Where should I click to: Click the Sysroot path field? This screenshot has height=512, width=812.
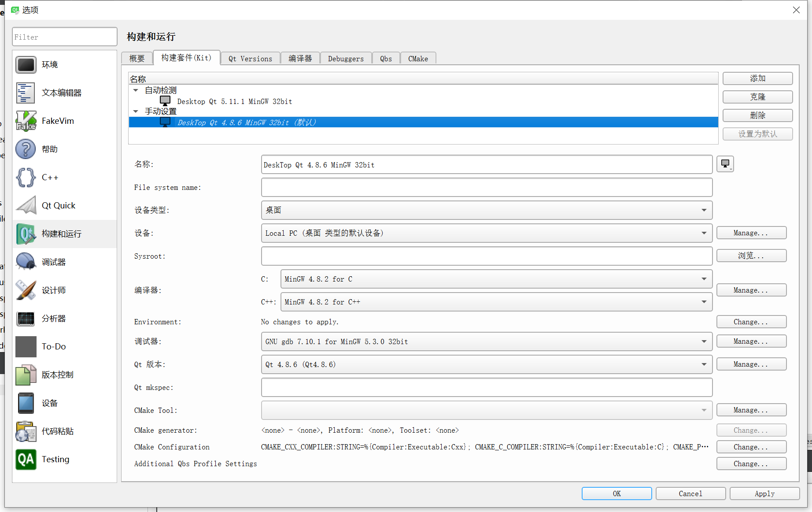(487, 256)
